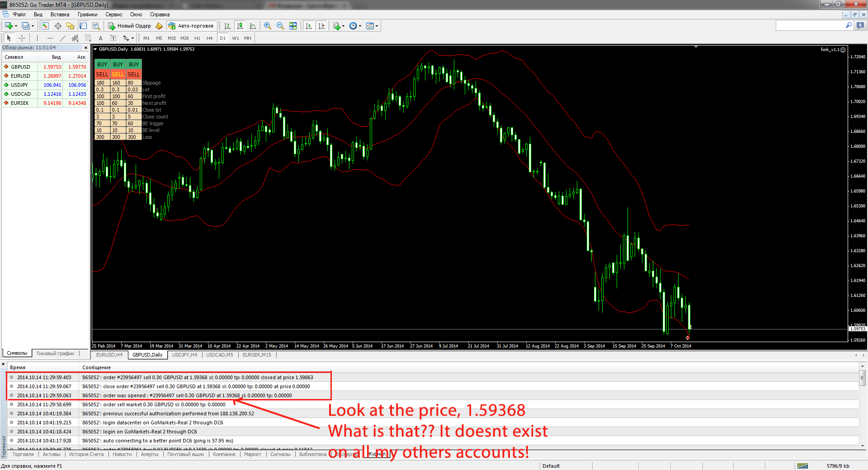Switch to EURUSD,H4 chart tab
The height and width of the screenshot is (470, 868).
tap(109, 355)
